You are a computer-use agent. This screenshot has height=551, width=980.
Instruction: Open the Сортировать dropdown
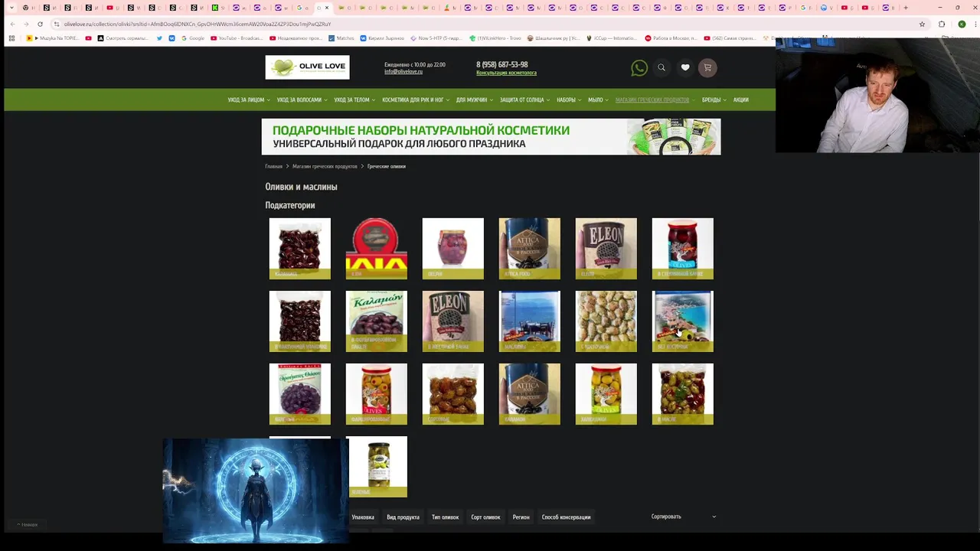tap(683, 517)
